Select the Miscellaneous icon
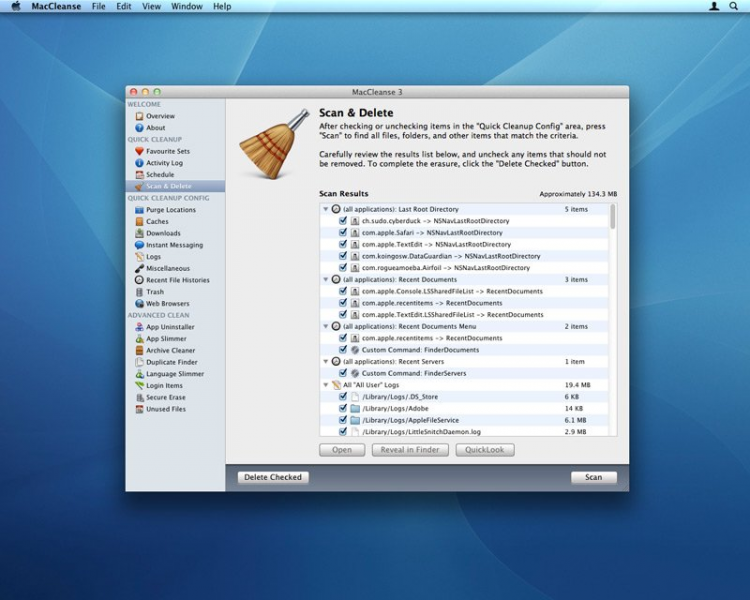Image resolution: width=750 pixels, height=600 pixels. [x=139, y=268]
